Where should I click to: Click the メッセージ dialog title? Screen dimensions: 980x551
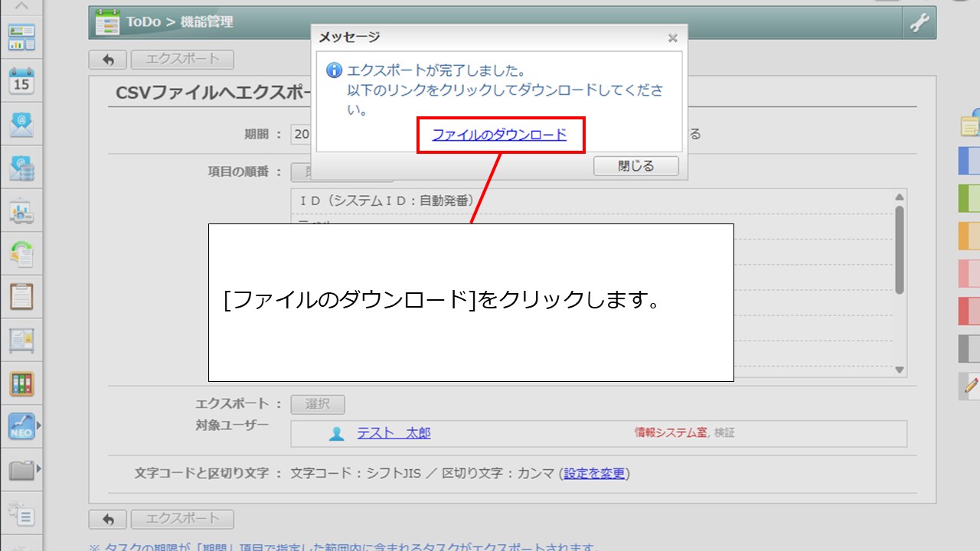349,37
